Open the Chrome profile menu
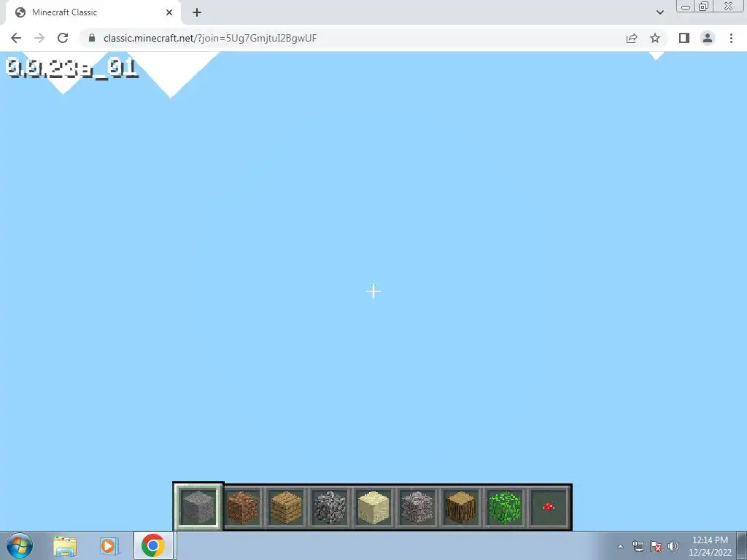Image resolution: width=747 pixels, height=560 pixels. 708,38
